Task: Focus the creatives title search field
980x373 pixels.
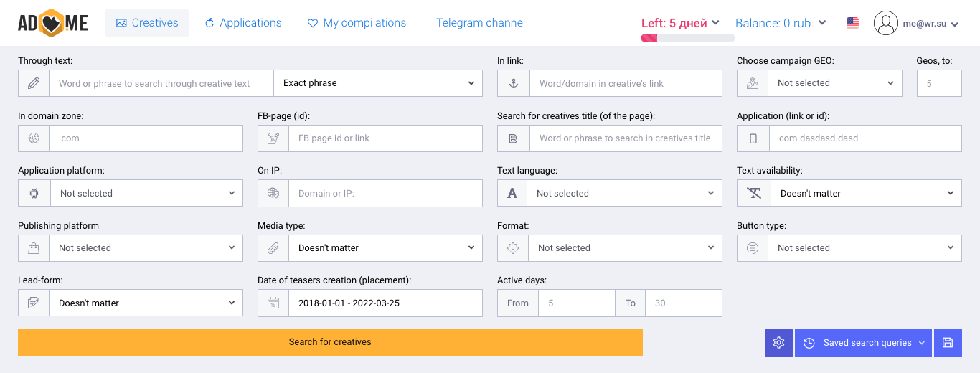Action: [626, 138]
